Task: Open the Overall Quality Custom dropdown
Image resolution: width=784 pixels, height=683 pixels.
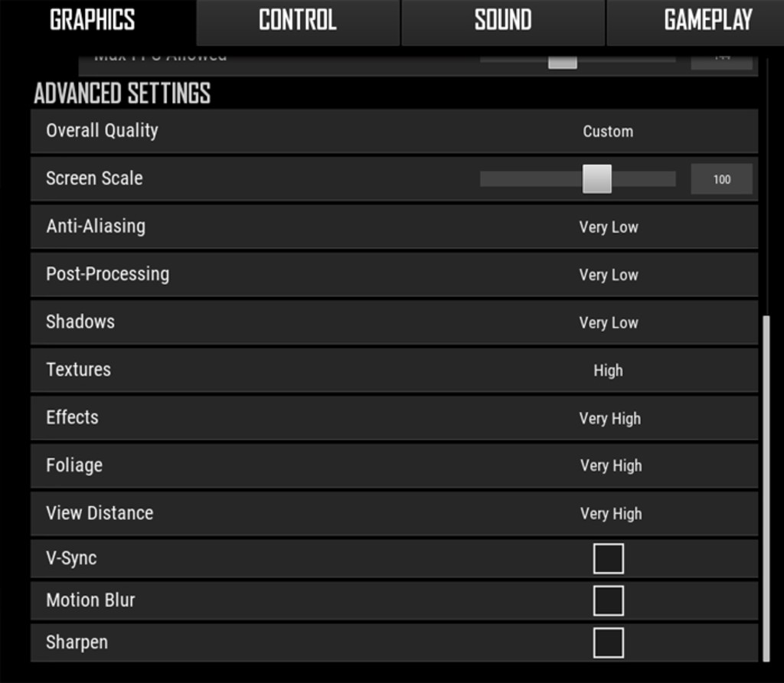Action: [608, 132]
